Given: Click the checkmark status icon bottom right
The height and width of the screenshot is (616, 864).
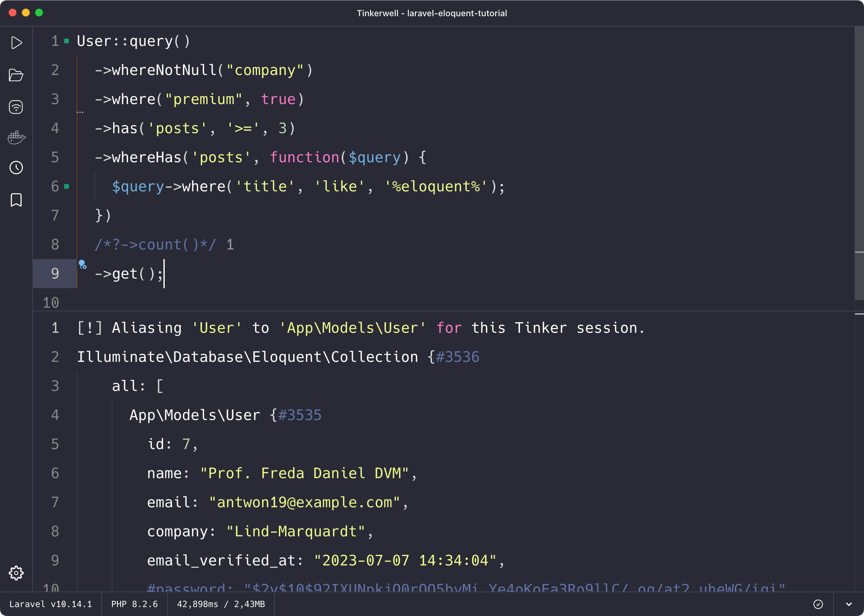Looking at the screenshot, I should (x=818, y=604).
